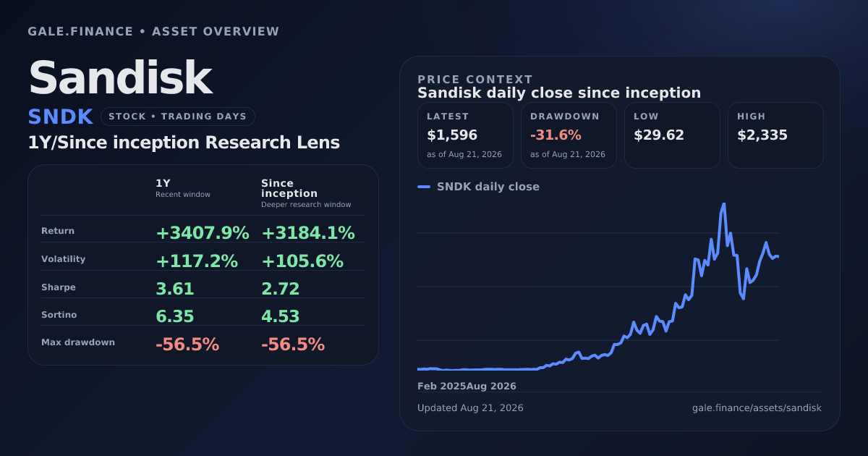The image size is (868, 456).
Task: Click the Since inception Sortino value 4.53
Action: (x=281, y=316)
